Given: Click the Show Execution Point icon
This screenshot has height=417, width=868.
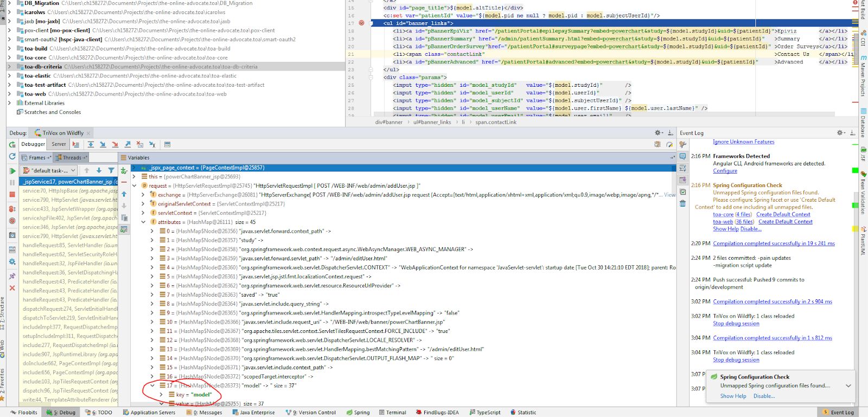Looking at the screenshot, I should point(76,145).
